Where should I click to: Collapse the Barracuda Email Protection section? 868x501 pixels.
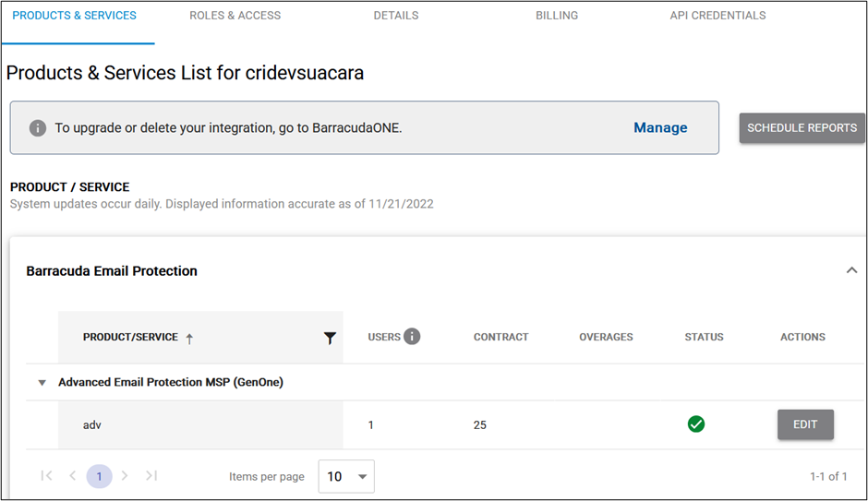click(851, 270)
